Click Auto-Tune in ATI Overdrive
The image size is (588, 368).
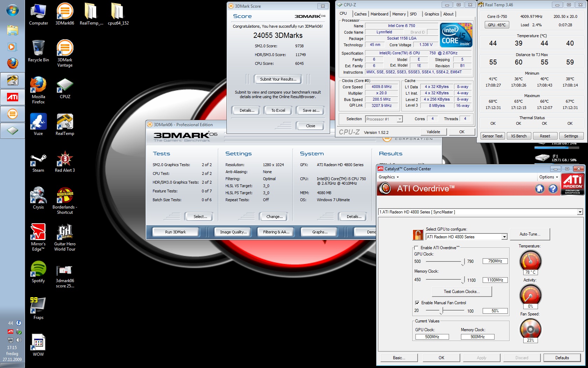[x=530, y=234]
